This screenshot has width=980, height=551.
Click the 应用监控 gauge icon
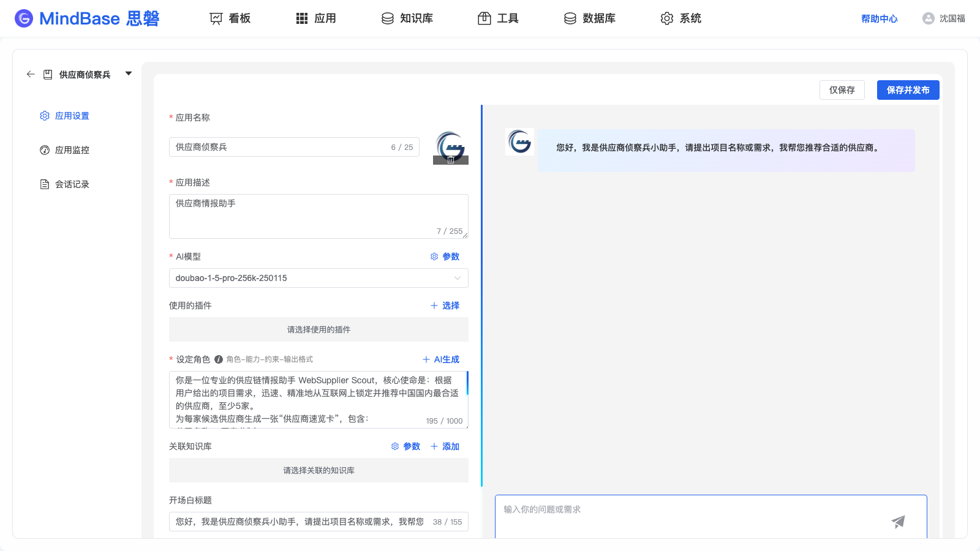[x=45, y=150]
